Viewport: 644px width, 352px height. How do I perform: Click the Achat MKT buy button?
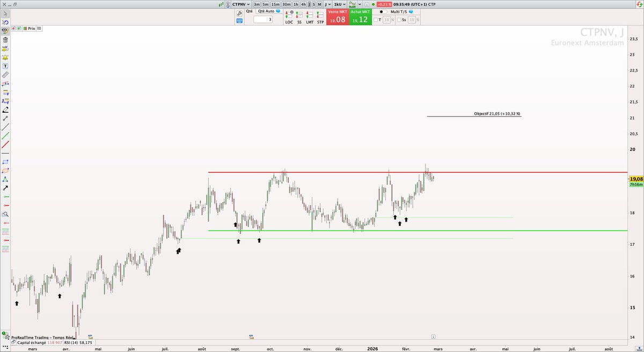point(360,17)
